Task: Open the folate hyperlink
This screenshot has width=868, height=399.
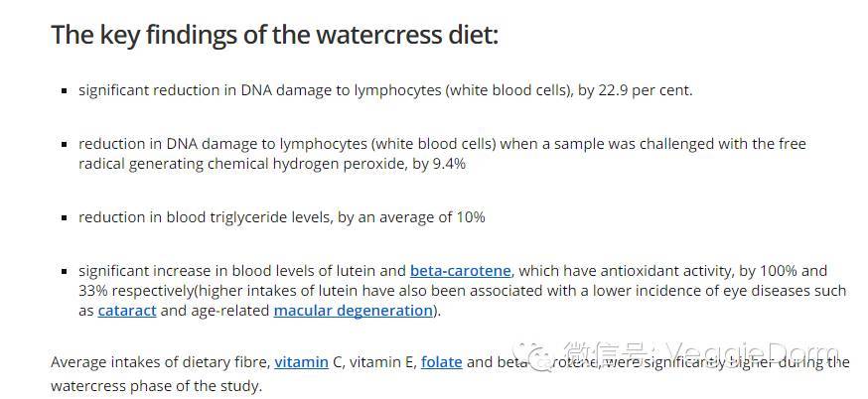Action: point(441,362)
